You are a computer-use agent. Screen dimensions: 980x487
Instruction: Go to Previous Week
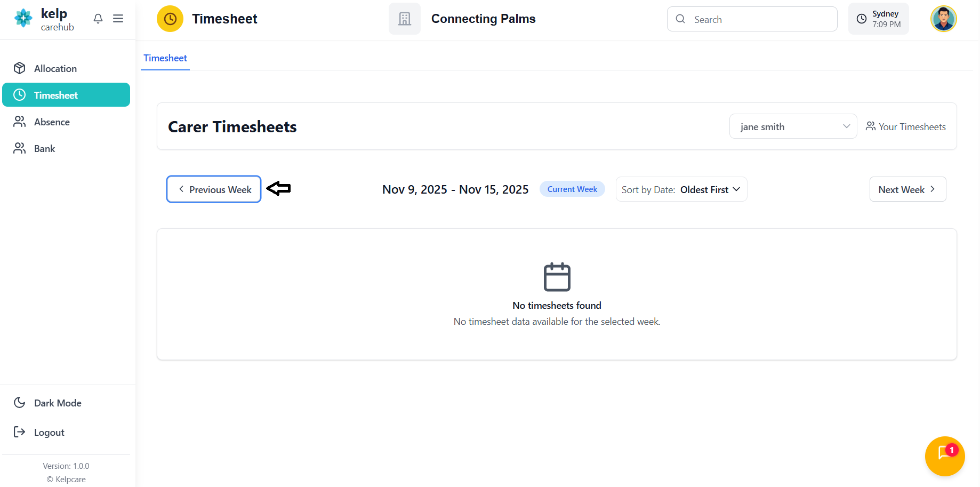214,189
